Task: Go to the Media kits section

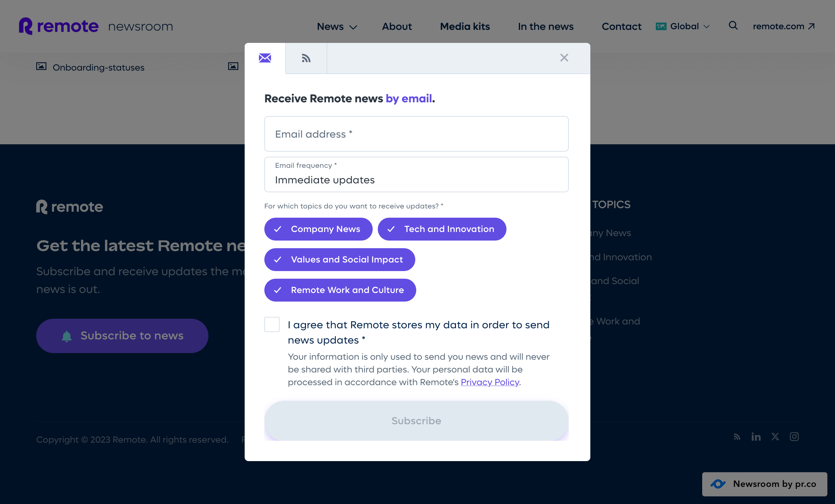Action: (x=465, y=26)
